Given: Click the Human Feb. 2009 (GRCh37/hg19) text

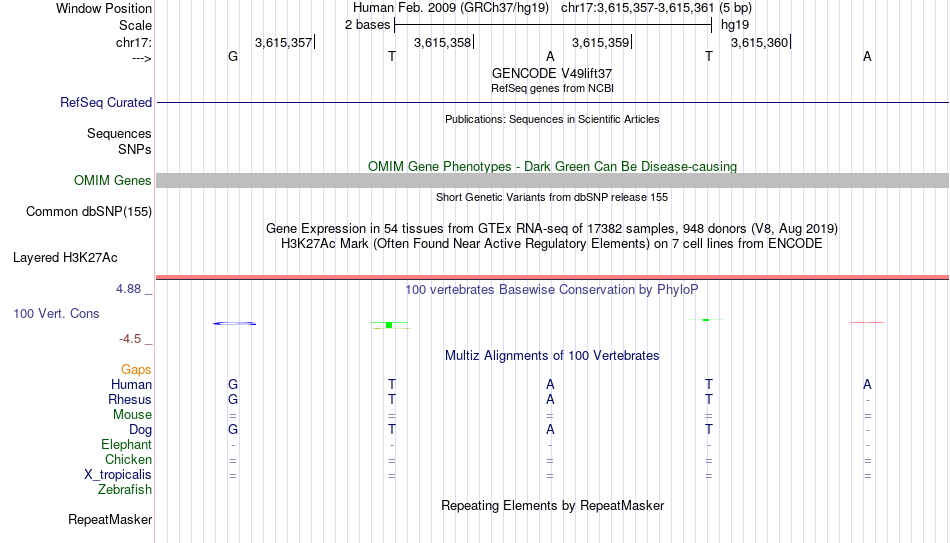Looking at the screenshot, I should tap(451, 8).
